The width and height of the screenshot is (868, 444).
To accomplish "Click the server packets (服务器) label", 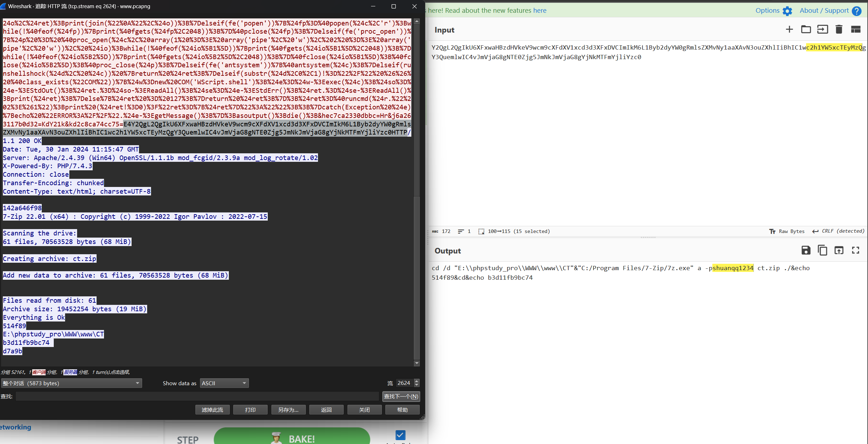I will 70,372.
